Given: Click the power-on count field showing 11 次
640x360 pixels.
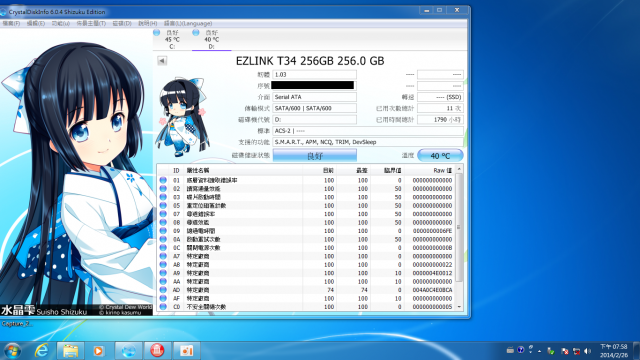Looking at the screenshot, I should [x=440, y=109].
